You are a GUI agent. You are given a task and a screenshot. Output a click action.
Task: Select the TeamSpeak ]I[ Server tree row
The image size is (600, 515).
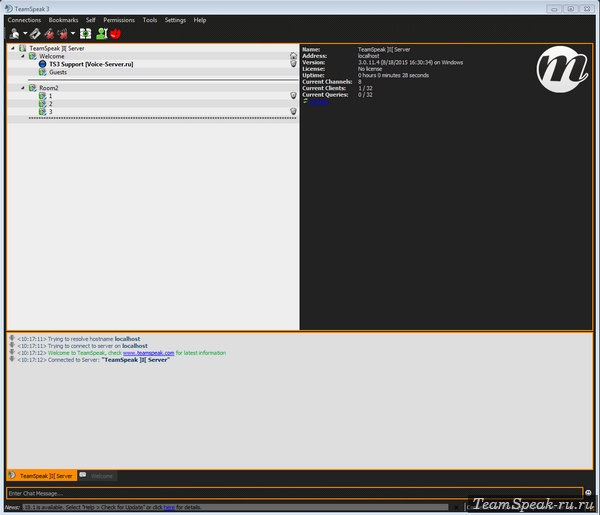(153, 48)
